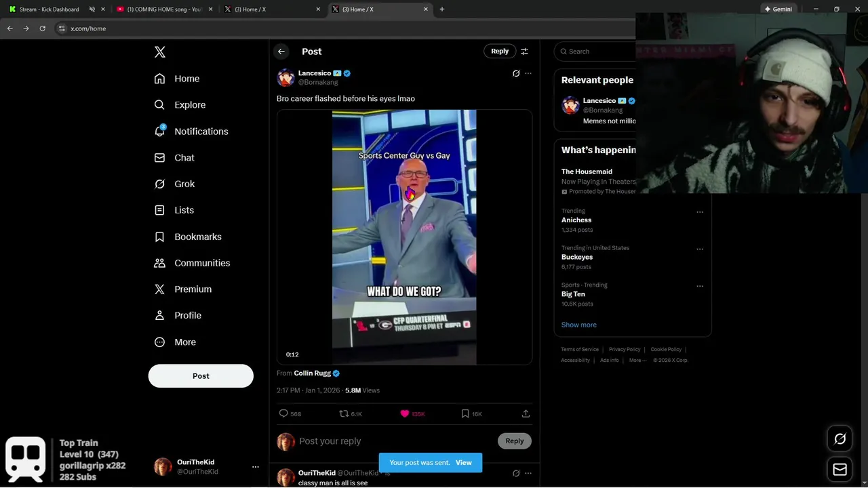Open Accessibility footer link

point(576,361)
